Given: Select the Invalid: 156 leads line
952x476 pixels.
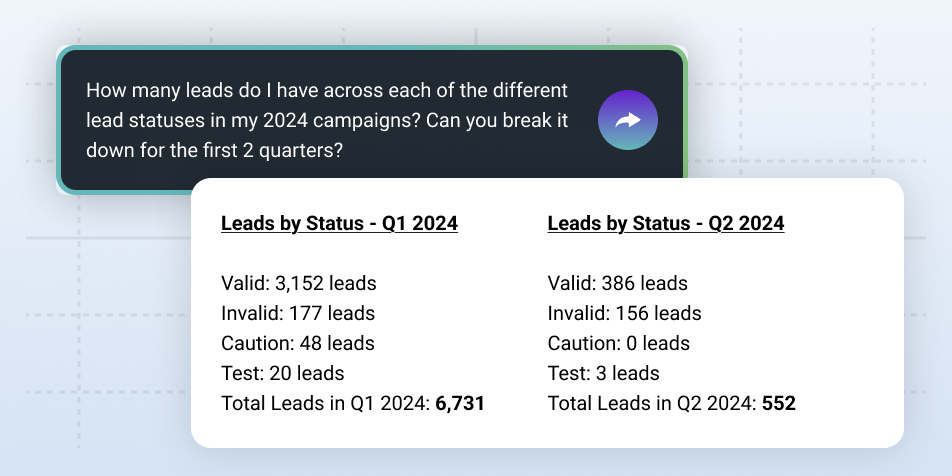Looking at the screenshot, I should coord(624,313).
